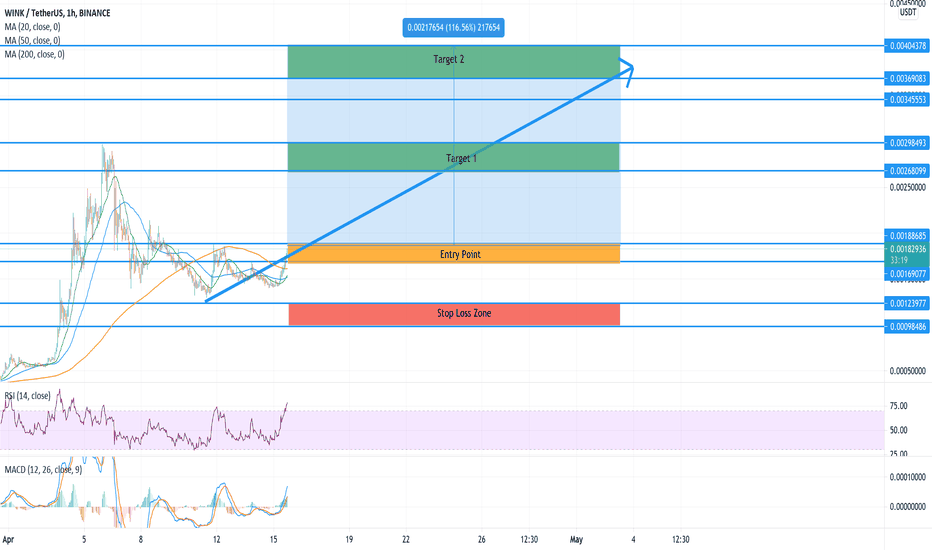Click the Apr date label on time axis
This screenshot has width=932, height=550.
(x=8, y=540)
